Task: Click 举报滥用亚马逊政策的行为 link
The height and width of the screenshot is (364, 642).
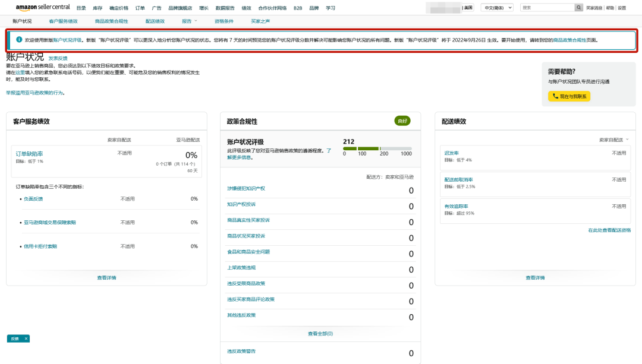Action: coord(34,93)
